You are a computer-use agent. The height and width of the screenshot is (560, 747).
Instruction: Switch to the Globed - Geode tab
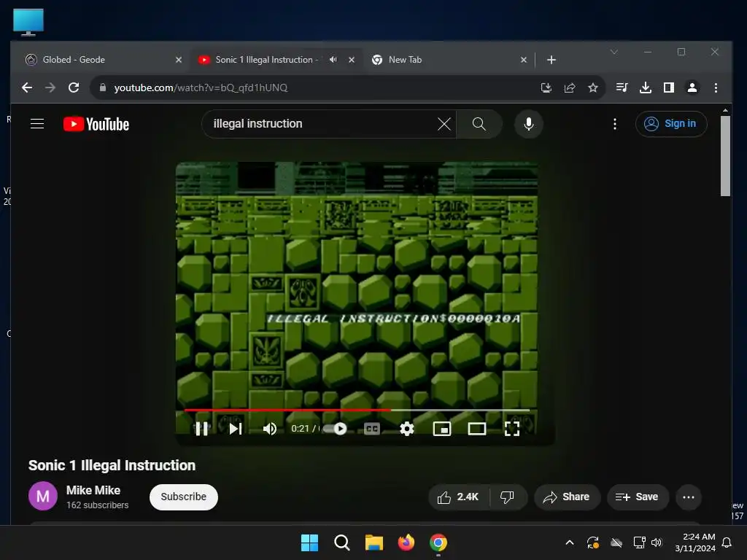(100, 60)
